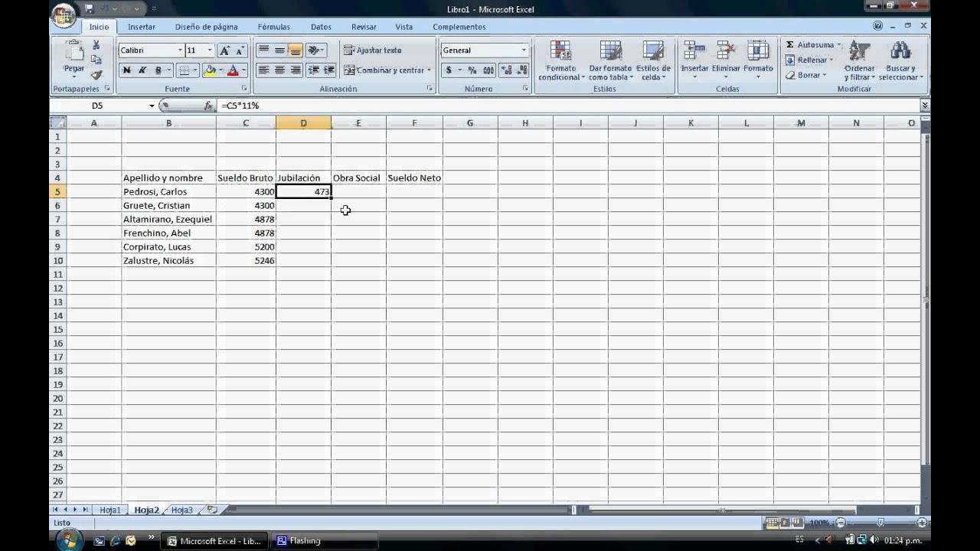This screenshot has width=980, height=551.
Task: Click the increase decimals icon
Action: point(507,70)
